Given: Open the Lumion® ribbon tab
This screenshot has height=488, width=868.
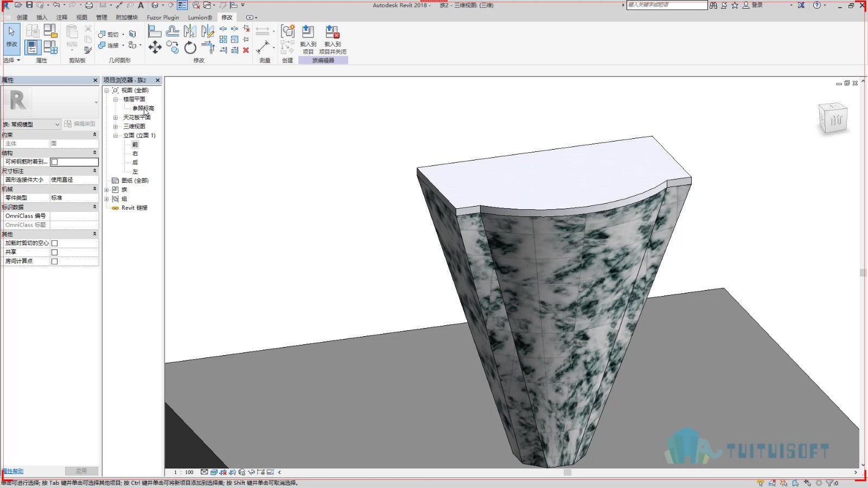Looking at the screenshot, I should click(x=200, y=17).
